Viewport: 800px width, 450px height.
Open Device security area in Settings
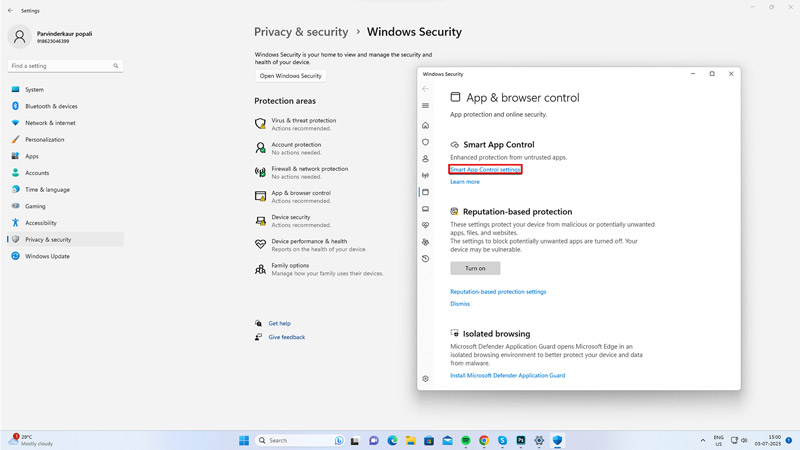[293, 221]
